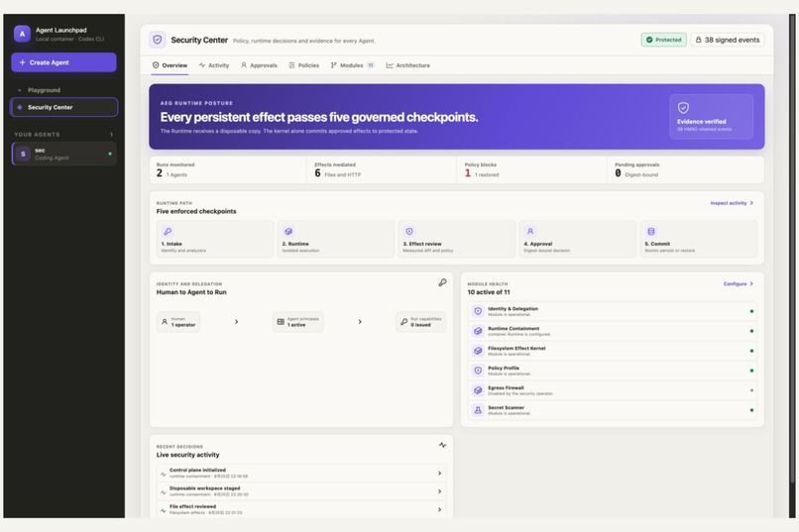Click the Agent principals icon
Viewport: 799px width, 532px height.
pyautogui.click(x=281, y=322)
